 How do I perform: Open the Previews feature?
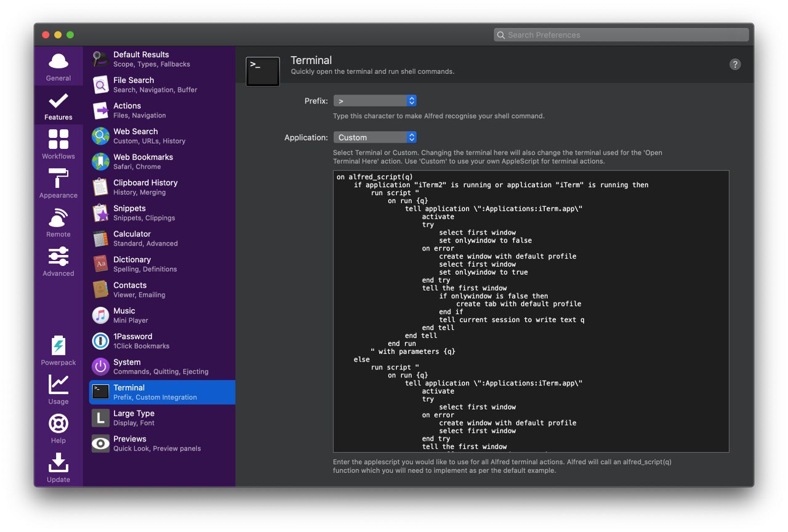[x=162, y=444]
